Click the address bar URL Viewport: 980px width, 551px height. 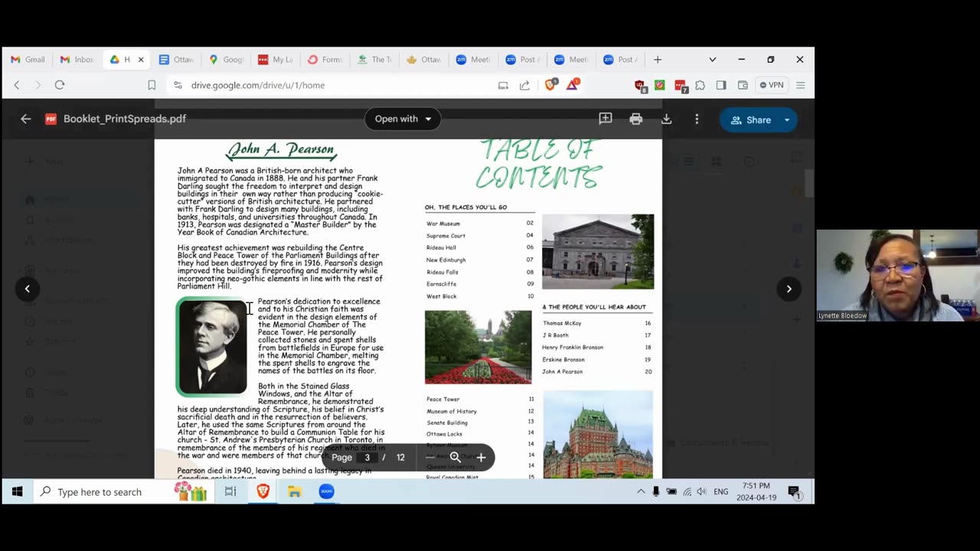point(257,85)
